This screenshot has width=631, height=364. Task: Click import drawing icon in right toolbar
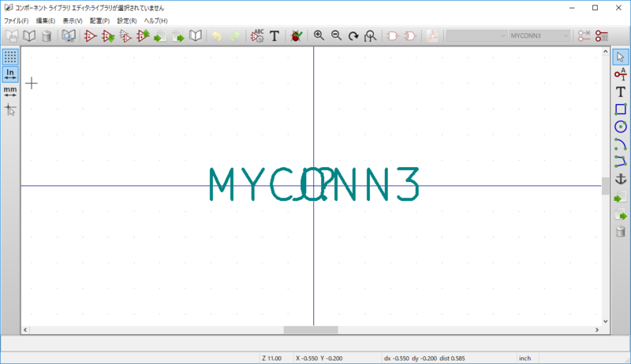(621, 196)
